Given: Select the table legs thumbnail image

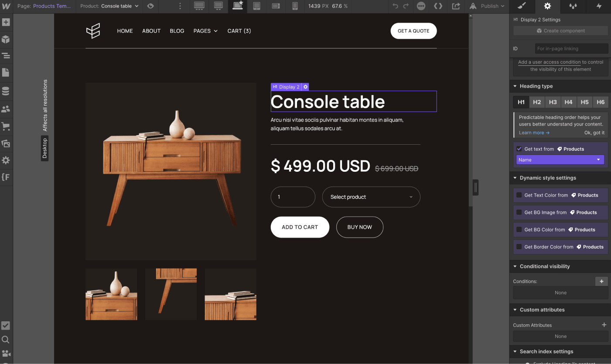Looking at the screenshot, I should point(171,294).
